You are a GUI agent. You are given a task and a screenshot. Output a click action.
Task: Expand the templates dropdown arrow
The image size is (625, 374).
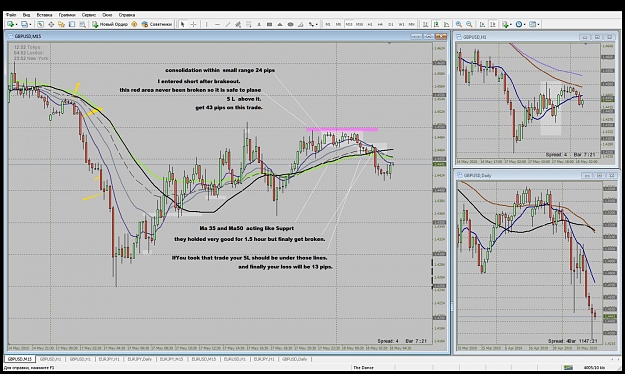click(x=539, y=24)
